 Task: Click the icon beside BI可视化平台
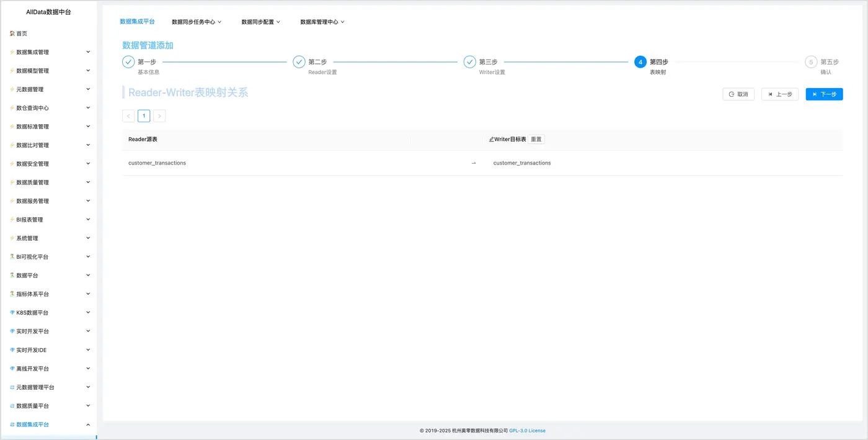point(12,256)
